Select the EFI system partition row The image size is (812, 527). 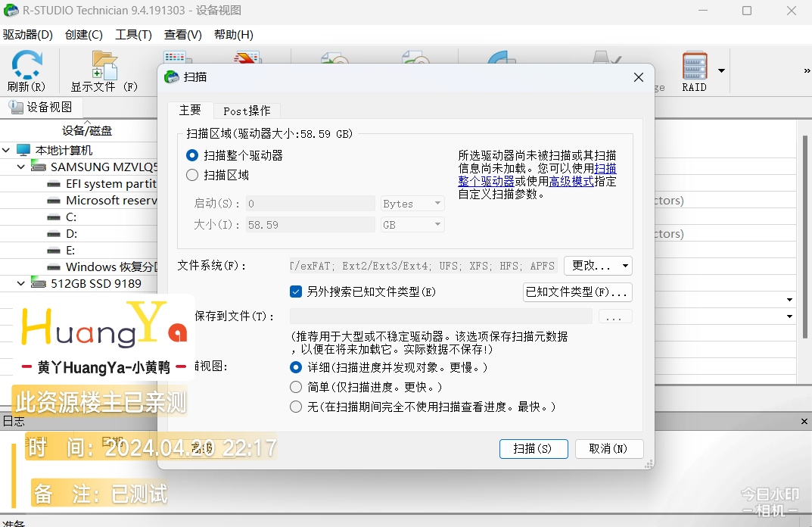coord(101,184)
